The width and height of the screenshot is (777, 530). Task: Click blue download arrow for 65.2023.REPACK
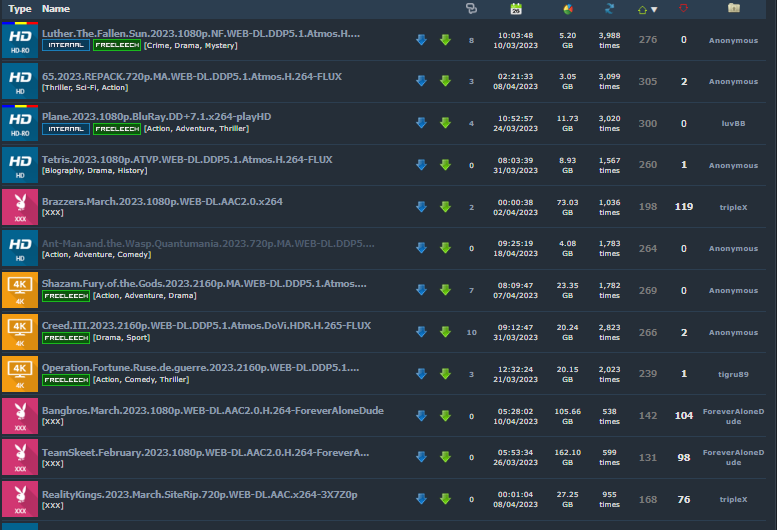422,81
